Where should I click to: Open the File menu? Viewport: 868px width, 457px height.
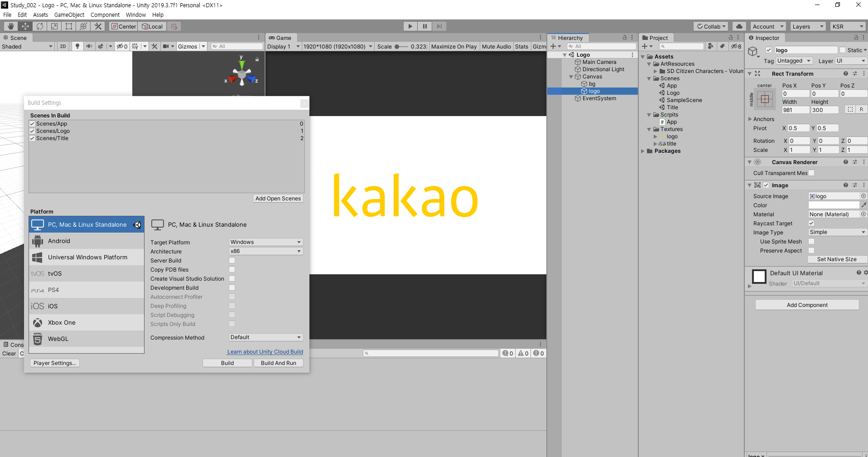click(7, 15)
